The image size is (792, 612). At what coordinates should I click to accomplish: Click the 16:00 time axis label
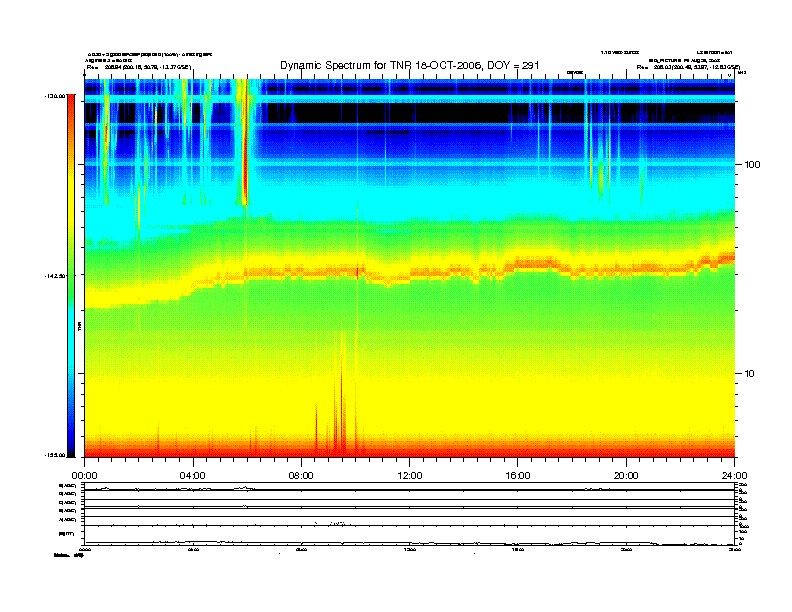click(518, 476)
